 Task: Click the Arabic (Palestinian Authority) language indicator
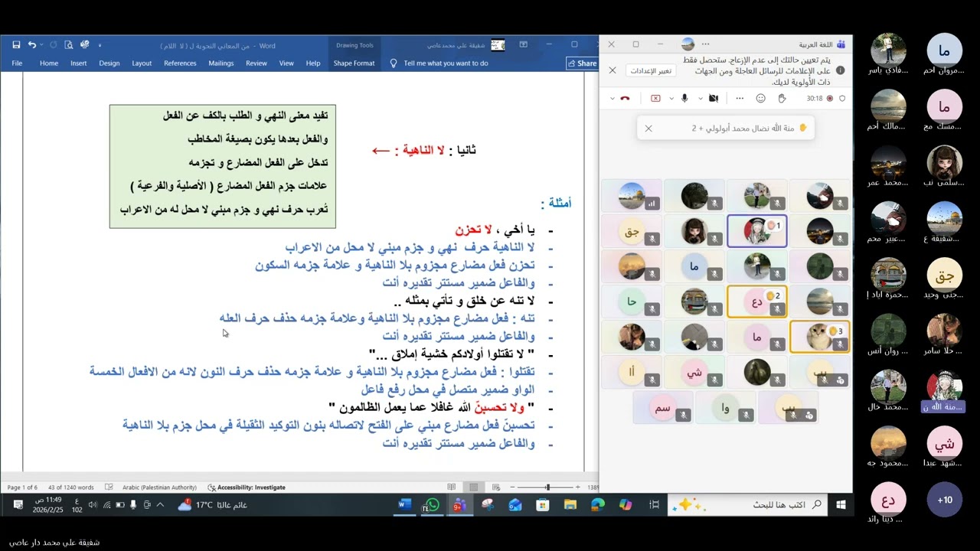(159, 487)
